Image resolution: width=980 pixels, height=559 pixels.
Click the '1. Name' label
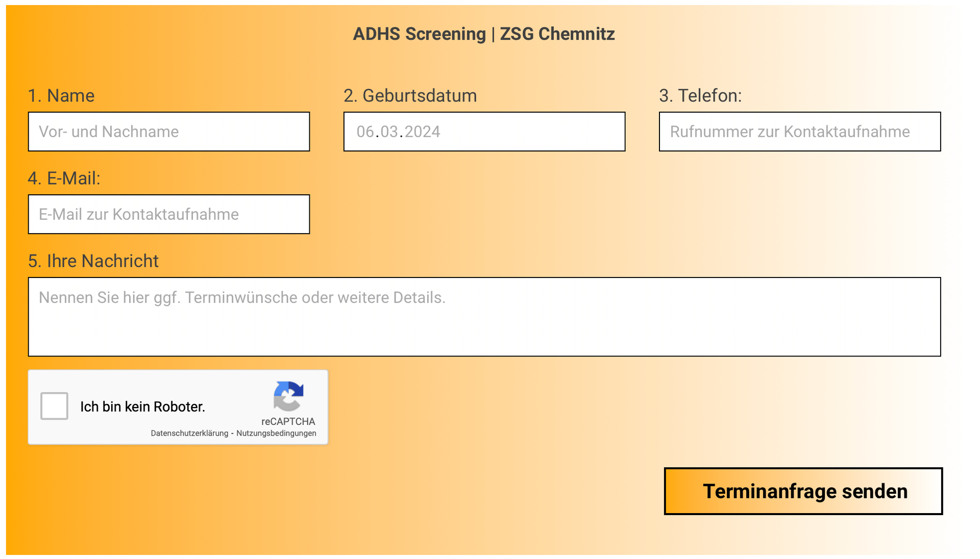(x=61, y=95)
